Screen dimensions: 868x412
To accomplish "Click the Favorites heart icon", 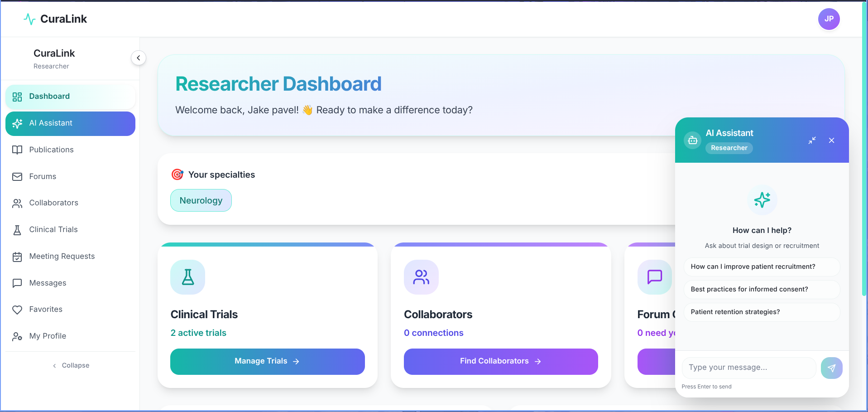I will click(17, 310).
